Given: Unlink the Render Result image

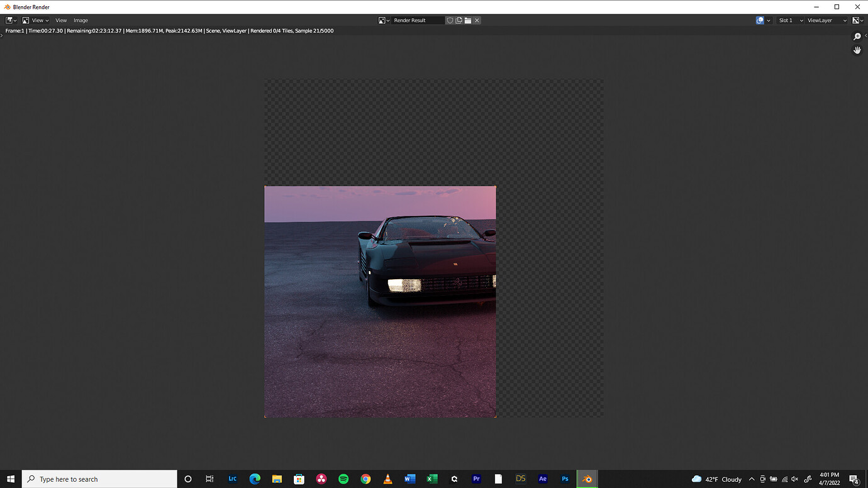Looking at the screenshot, I should tap(477, 20).
